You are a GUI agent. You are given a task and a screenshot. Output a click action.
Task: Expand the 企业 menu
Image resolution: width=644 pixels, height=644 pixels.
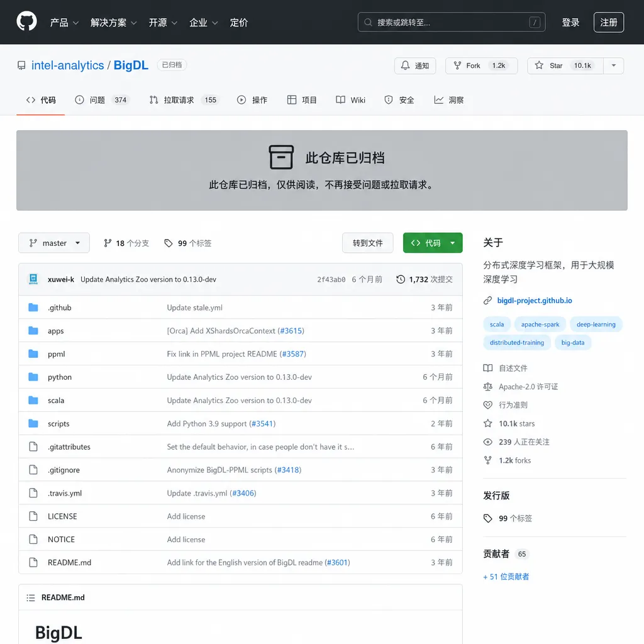(x=204, y=23)
